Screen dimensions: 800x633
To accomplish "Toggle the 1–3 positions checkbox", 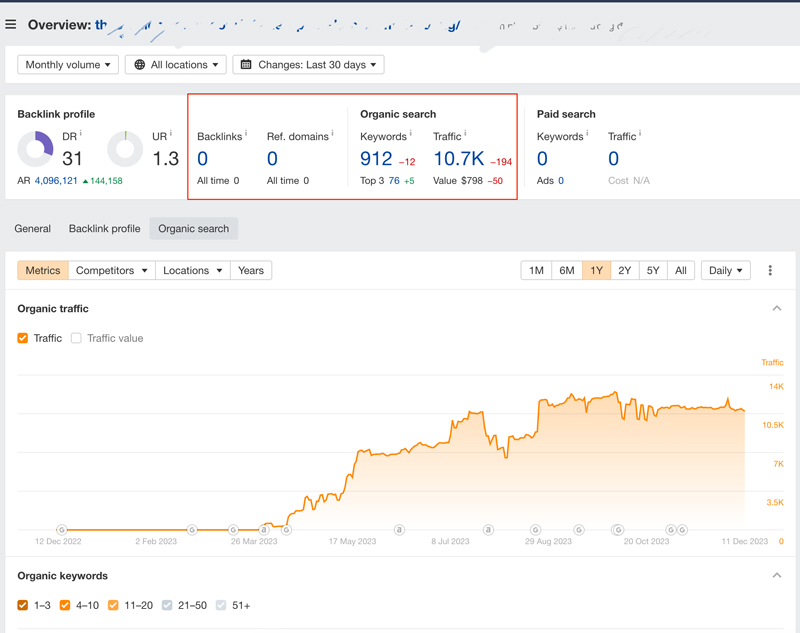I will pyautogui.click(x=22, y=605).
